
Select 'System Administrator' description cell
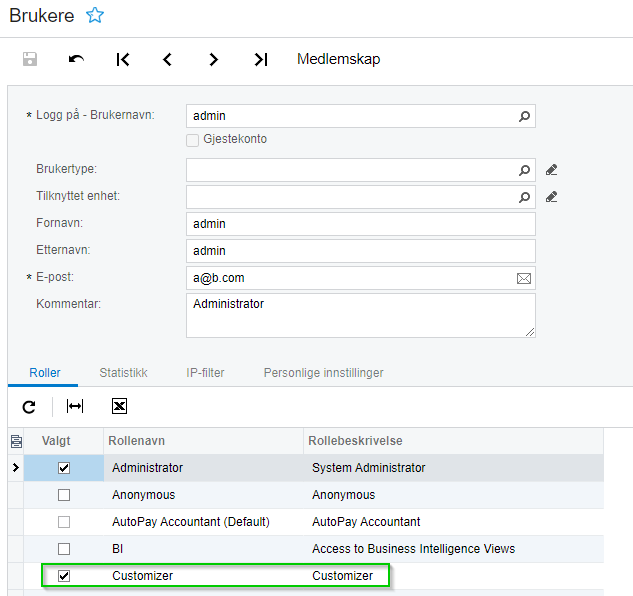(454, 468)
